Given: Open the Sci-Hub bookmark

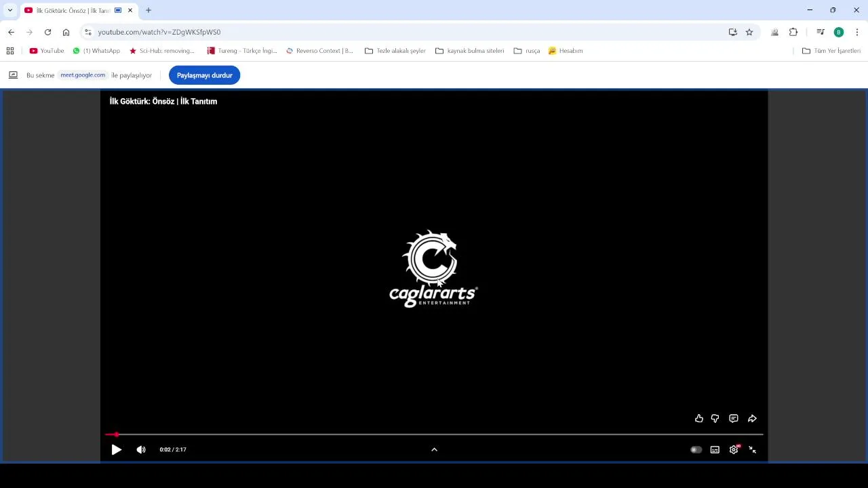Looking at the screenshot, I should (x=162, y=51).
